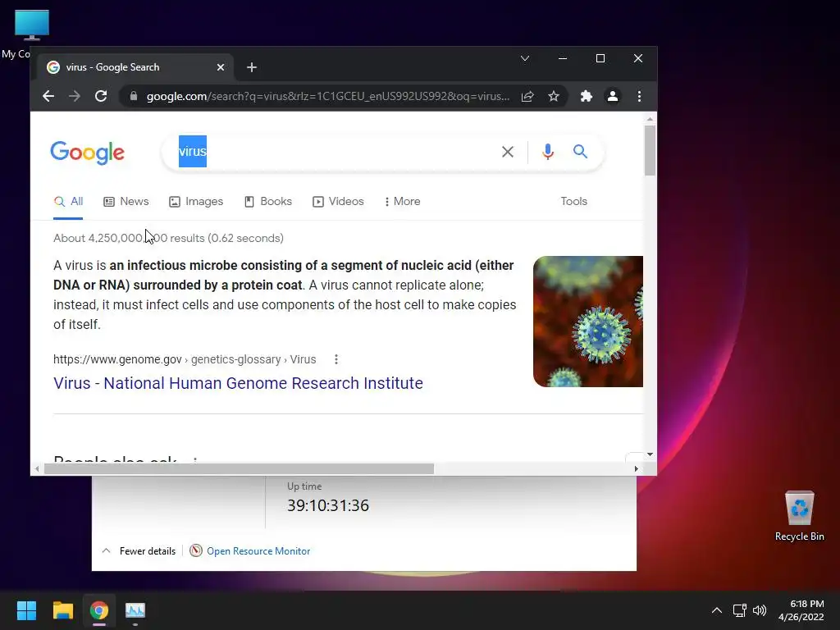
Task: Click the up time value 39:10:31:36
Action: pos(328,505)
